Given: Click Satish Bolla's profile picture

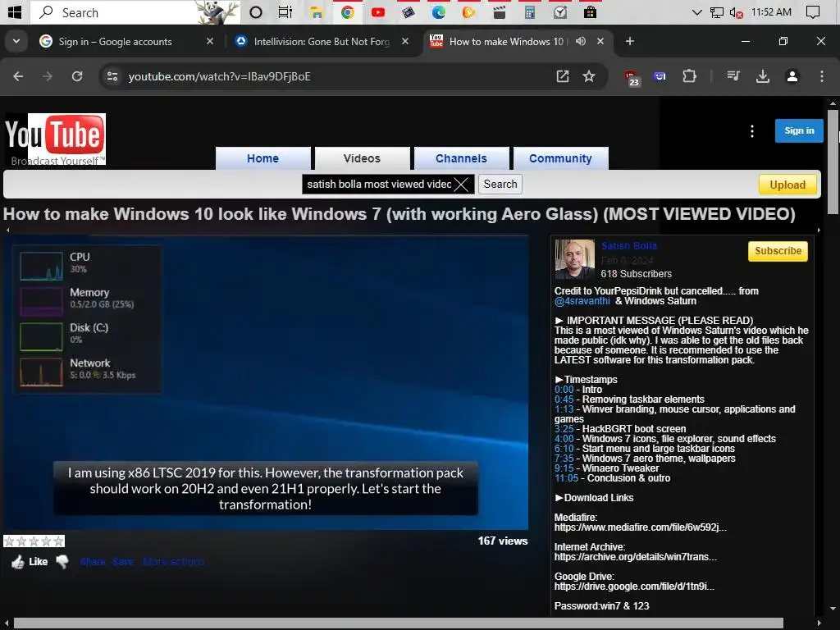Looking at the screenshot, I should pyautogui.click(x=575, y=259).
